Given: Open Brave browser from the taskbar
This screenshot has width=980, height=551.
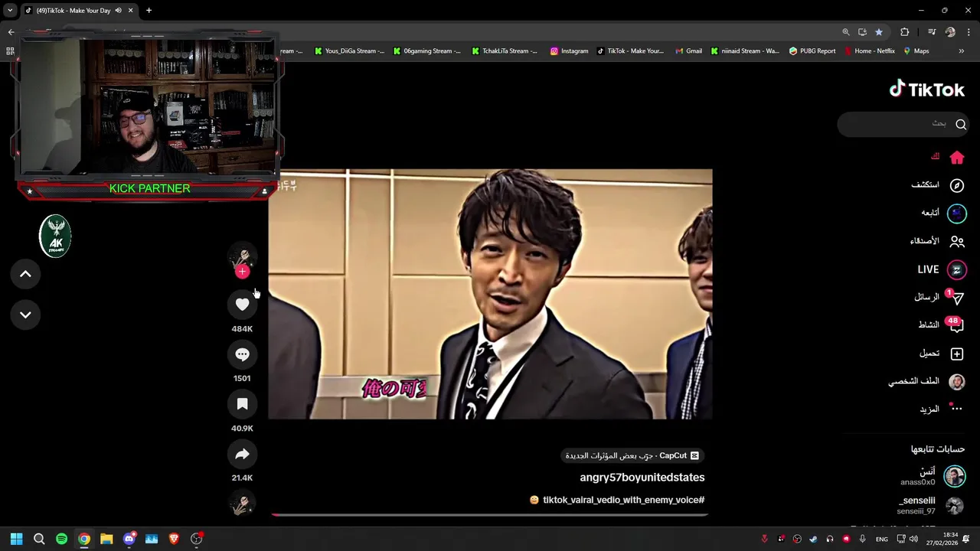Looking at the screenshot, I should pyautogui.click(x=174, y=539).
